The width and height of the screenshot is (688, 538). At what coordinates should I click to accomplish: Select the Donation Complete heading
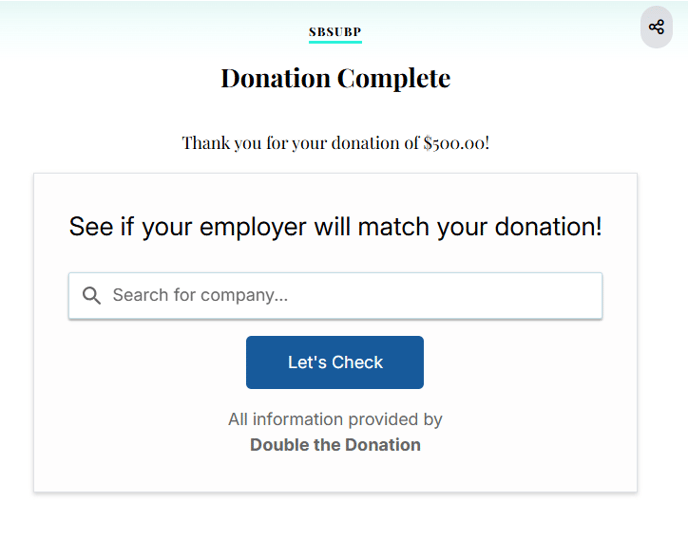point(336,79)
